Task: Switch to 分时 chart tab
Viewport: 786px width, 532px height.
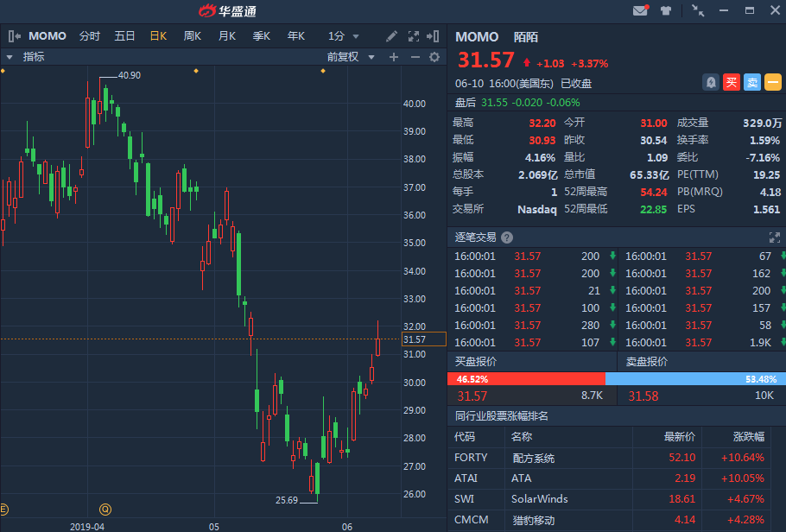Action: [90, 36]
